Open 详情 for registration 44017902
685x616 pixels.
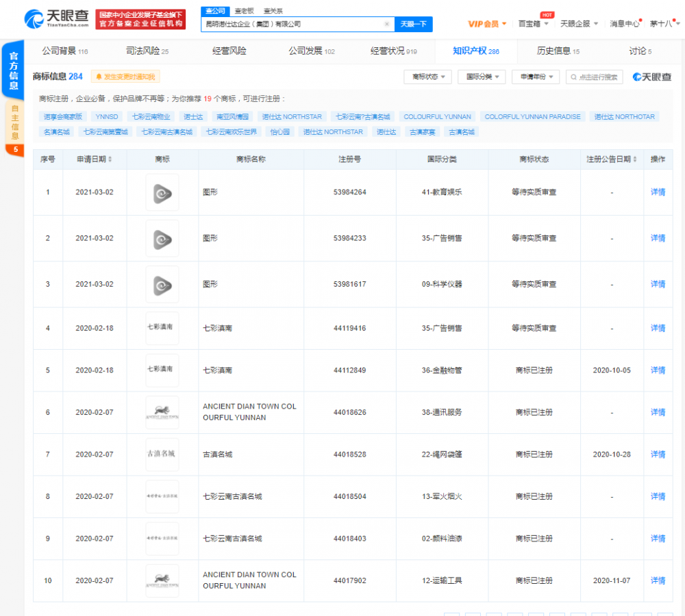point(658,580)
